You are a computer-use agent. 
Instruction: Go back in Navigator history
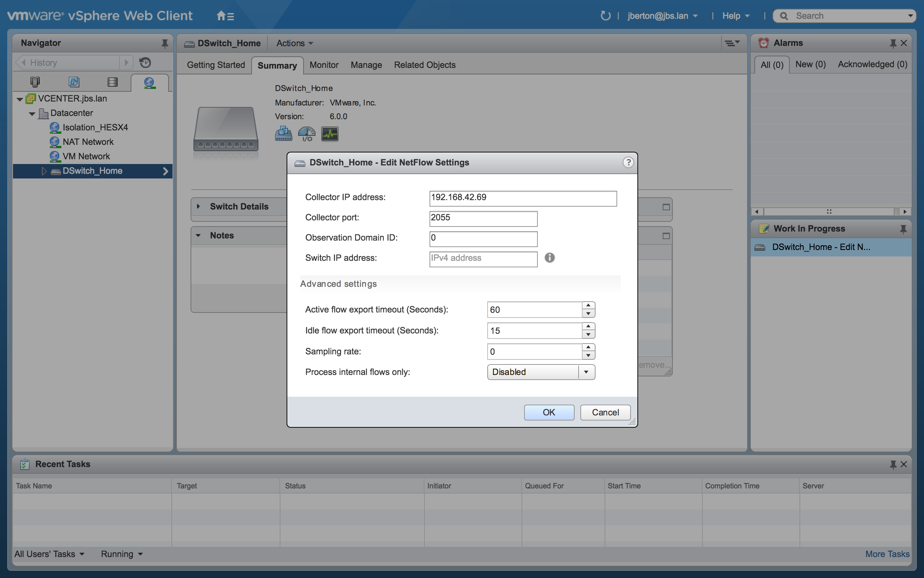24,62
